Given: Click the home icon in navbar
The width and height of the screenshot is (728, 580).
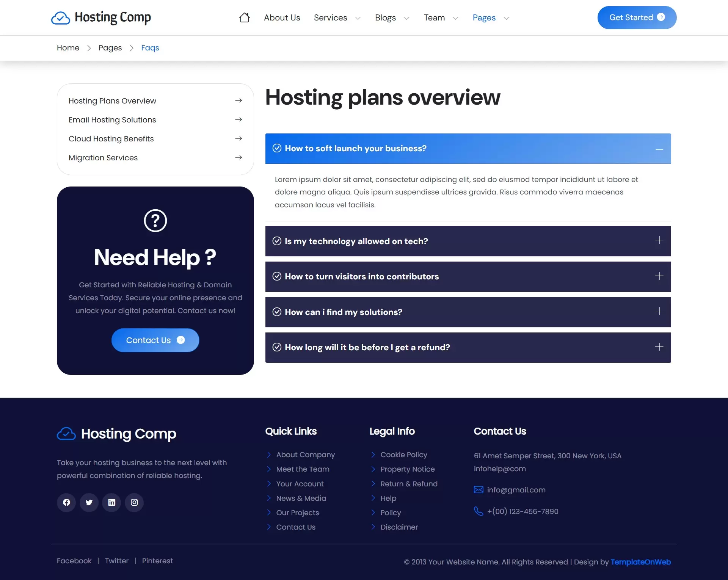Looking at the screenshot, I should pyautogui.click(x=245, y=18).
